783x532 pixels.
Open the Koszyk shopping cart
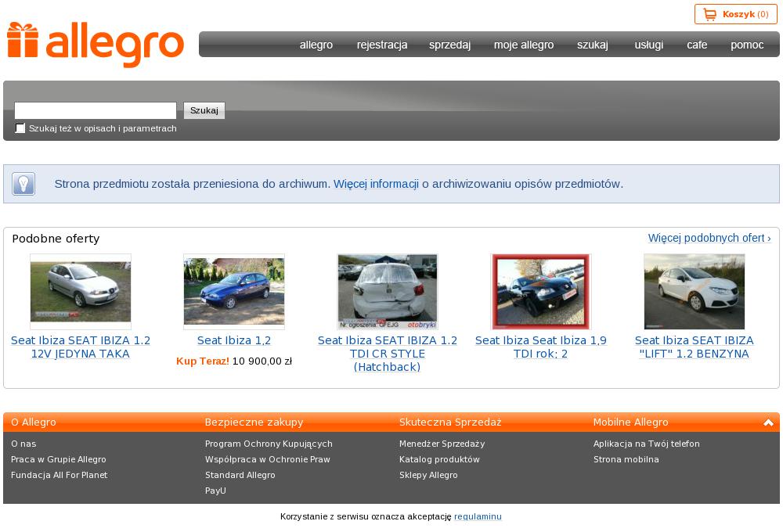coord(735,14)
